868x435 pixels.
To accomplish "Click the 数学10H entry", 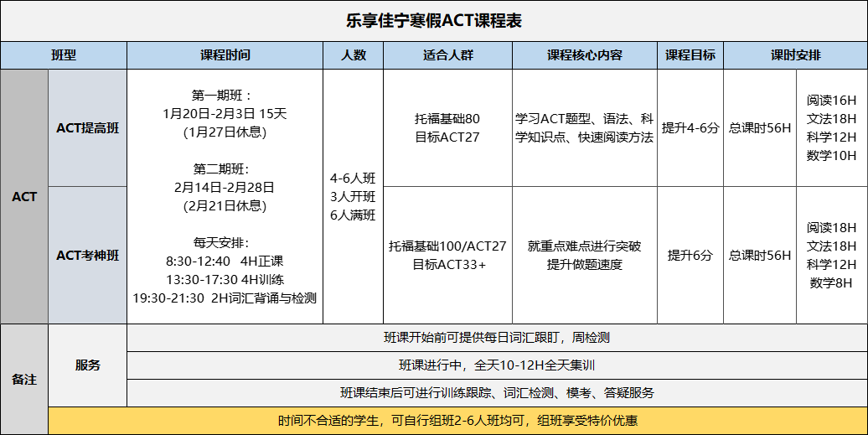I will (831, 156).
